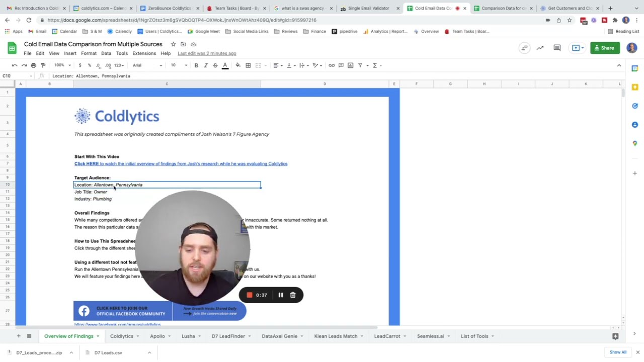View cloud save status icon
This screenshot has height=362, width=644.
193,44
